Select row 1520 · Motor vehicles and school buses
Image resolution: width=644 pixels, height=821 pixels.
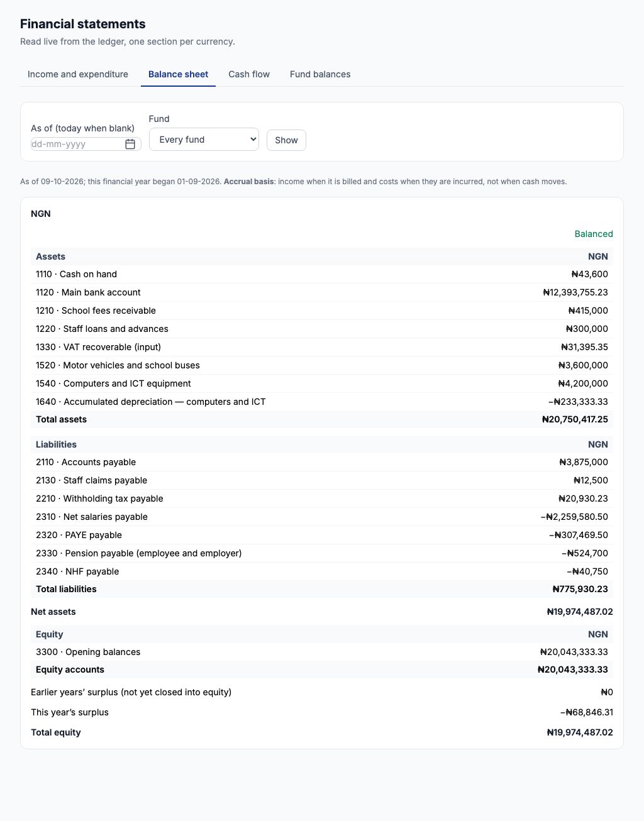pos(322,365)
